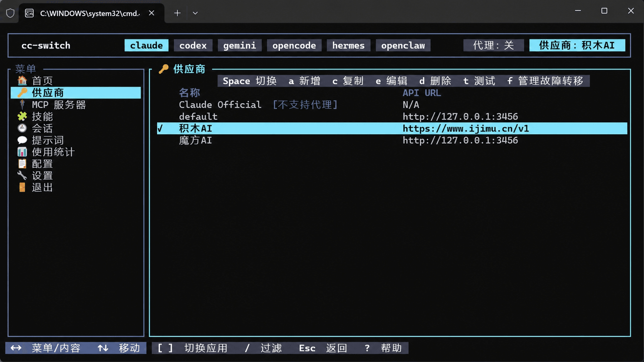Image resolution: width=644 pixels, height=362 pixels.
Task: Click the [ ] 切换应用 footer hint
Action: [x=193, y=348]
